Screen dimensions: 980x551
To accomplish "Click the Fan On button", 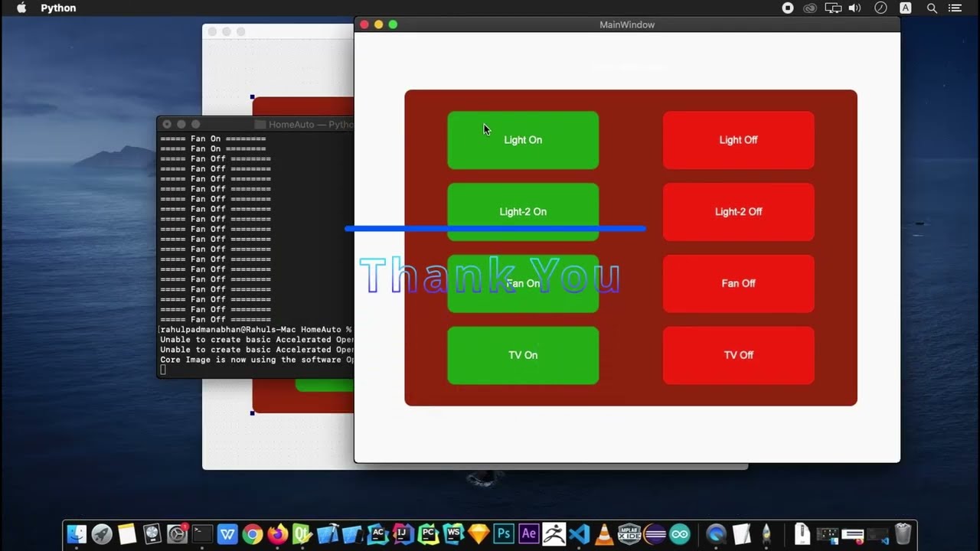I will [x=523, y=283].
